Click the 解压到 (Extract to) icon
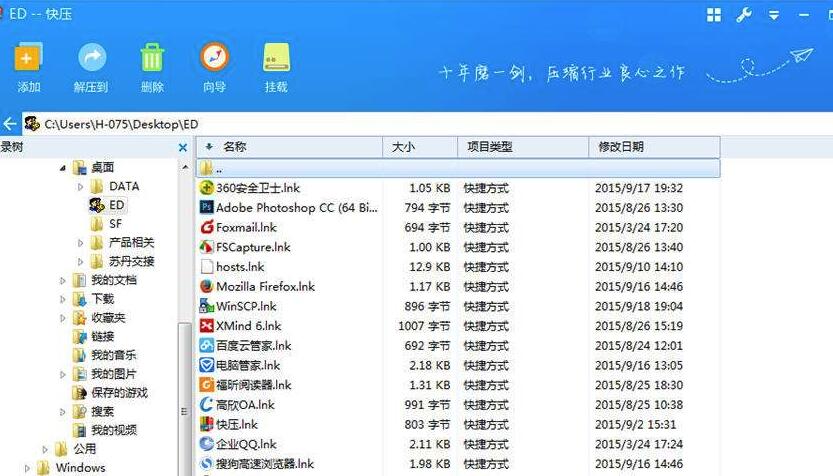833x476 pixels. pyautogui.click(x=92, y=57)
